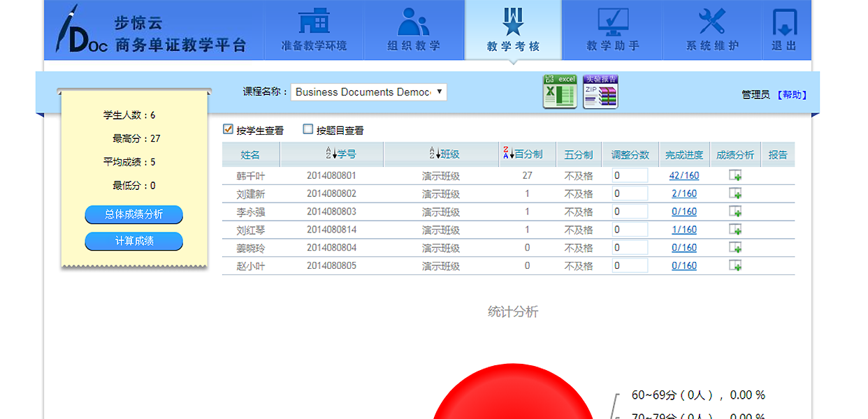Image resolution: width=868 pixels, height=419 pixels.
Task: Export scores with the Excel icon
Action: click(x=560, y=91)
